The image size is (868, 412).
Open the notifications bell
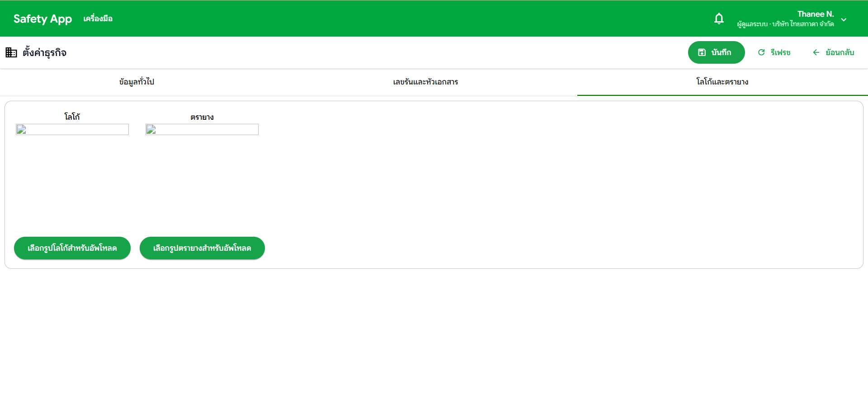tap(719, 19)
